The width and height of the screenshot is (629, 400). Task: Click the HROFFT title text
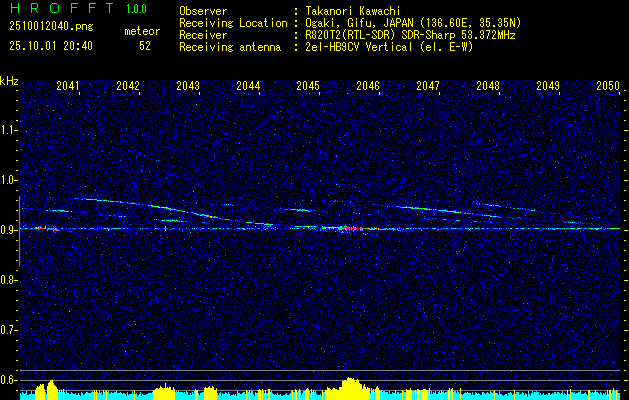pos(62,8)
